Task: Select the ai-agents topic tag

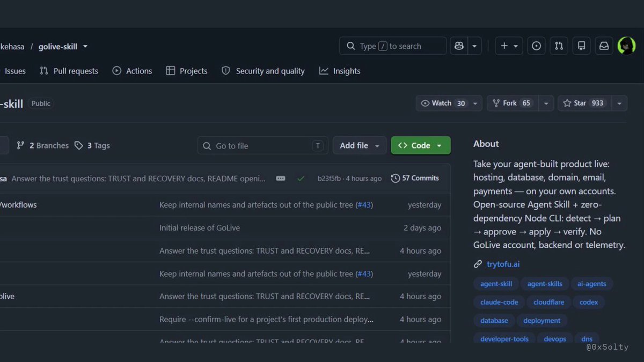Action: (x=591, y=284)
